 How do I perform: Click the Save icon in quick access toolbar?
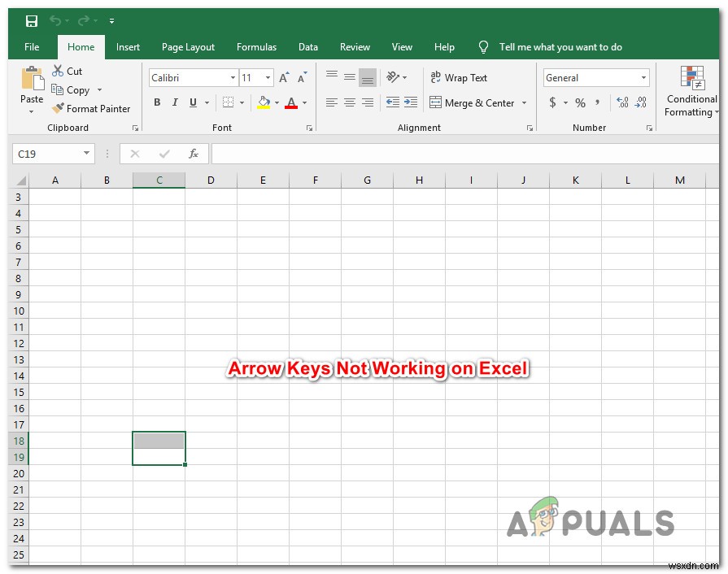pyautogui.click(x=32, y=21)
